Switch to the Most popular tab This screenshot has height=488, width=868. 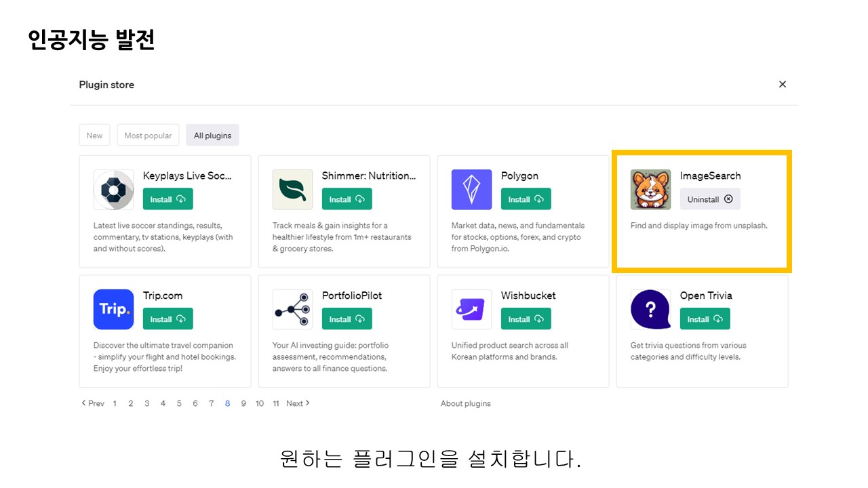tap(148, 136)
